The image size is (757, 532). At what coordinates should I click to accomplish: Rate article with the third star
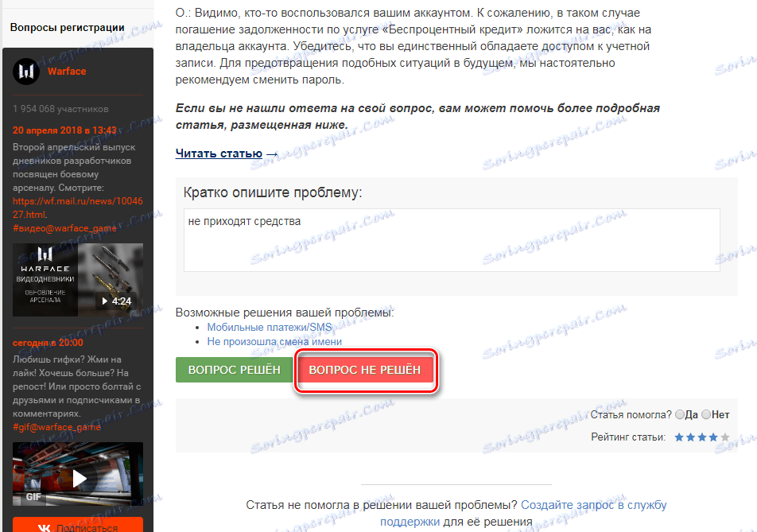pos(702,437)
